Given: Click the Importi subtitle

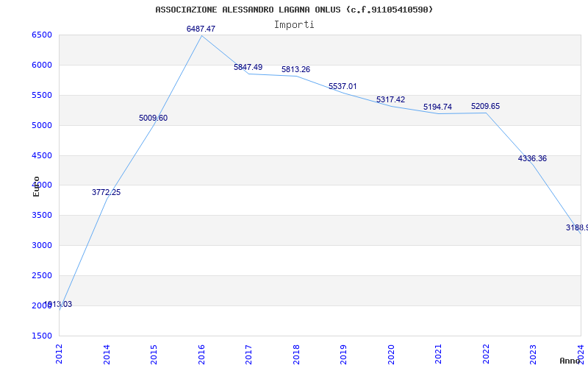Looking at the screenshot, I should tap(294, 25).
